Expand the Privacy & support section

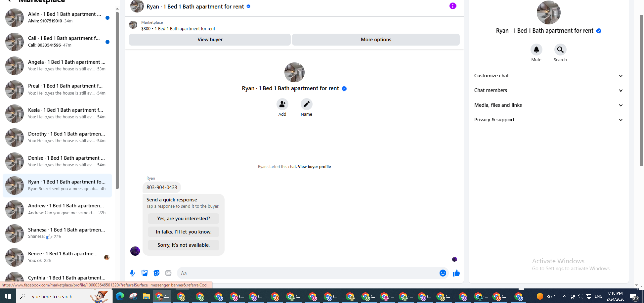click(548, 120)
